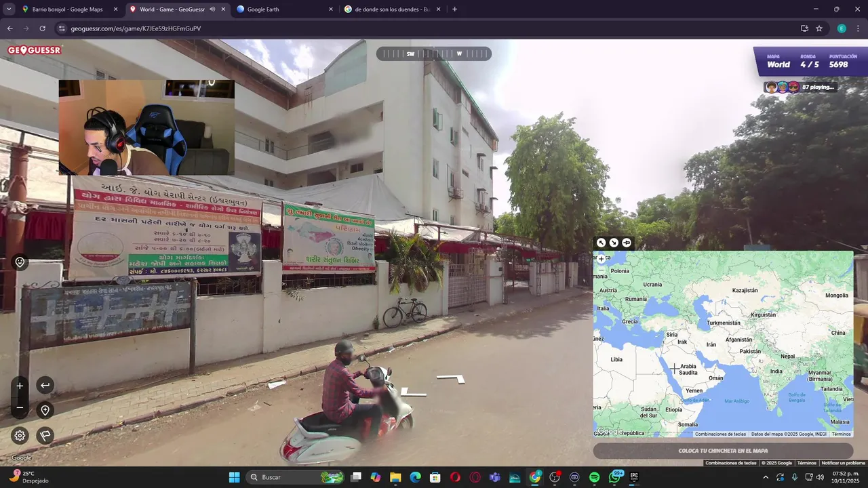Open Microsoft Teams in the taskbar
This screenshot has height=488, width=868.
tap(495, 477)
